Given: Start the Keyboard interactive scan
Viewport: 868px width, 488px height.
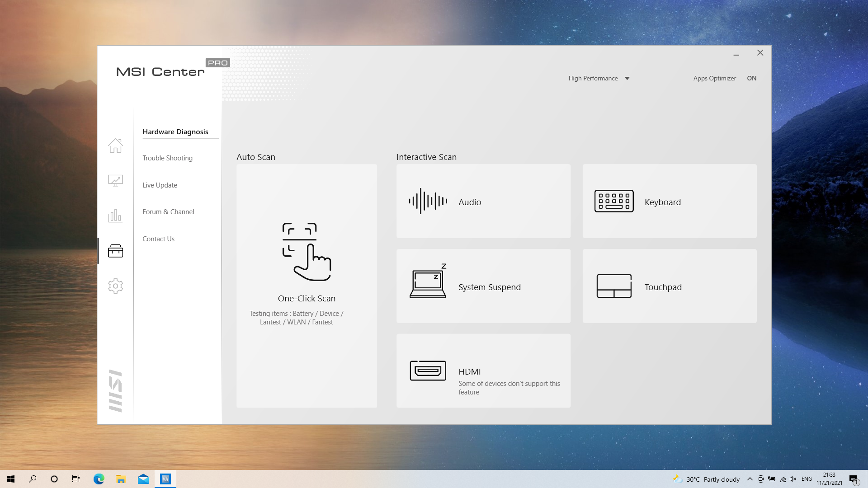Looking at the screenshot, I should tap(670, 201).
